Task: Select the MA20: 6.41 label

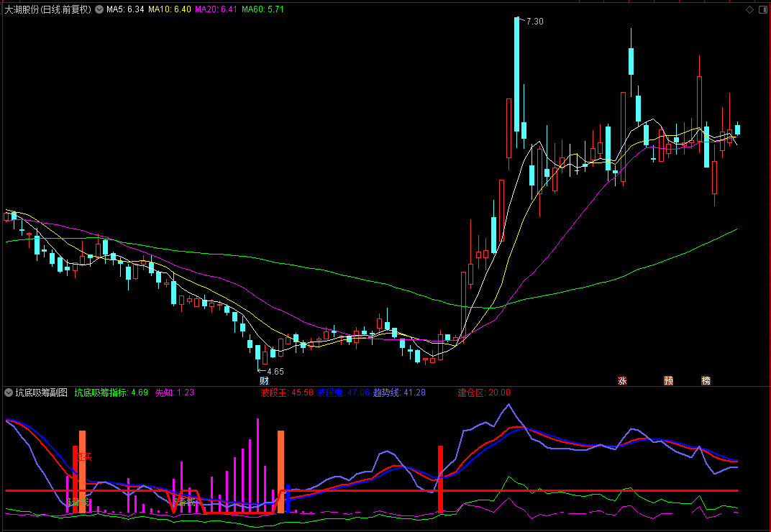Action: (216, 9)
